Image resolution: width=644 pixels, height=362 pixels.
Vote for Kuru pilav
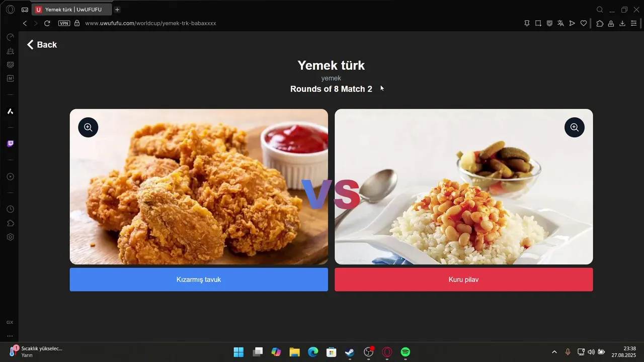(464, 280)
